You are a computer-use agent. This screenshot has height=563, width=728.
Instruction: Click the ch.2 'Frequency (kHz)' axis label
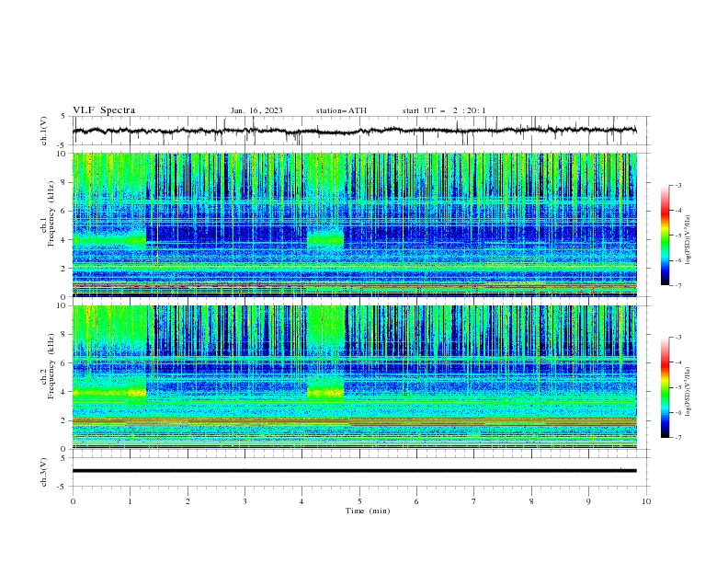51,366
